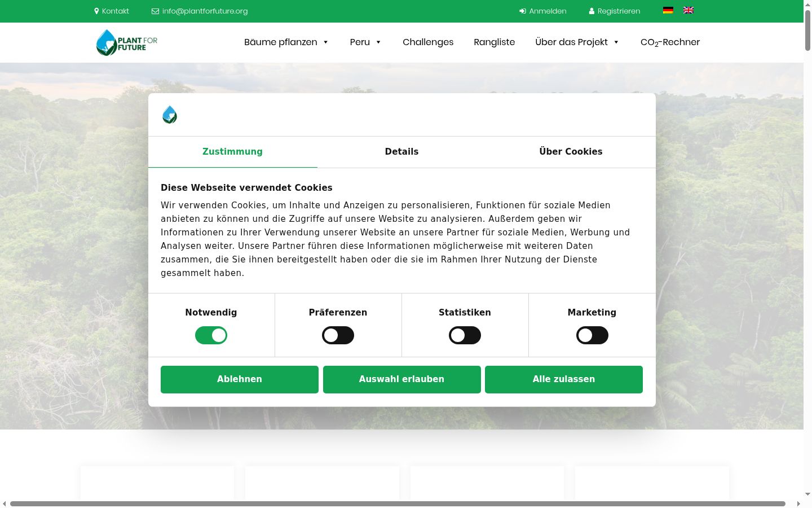
Task: Open the Kontakt link with pin icon
Action: (112, 11)
